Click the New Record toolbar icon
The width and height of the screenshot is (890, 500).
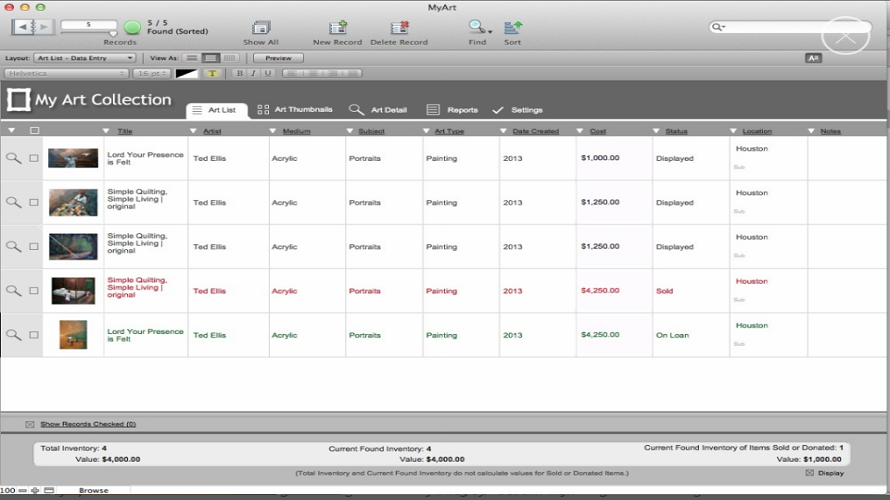pos(338,27)
